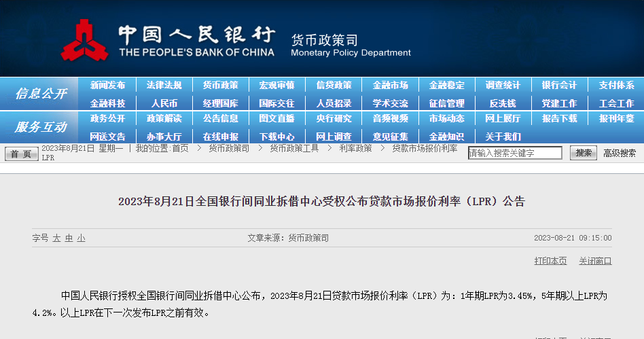Click the 首页 home button
644x339 pixels.
click(21, 154)
